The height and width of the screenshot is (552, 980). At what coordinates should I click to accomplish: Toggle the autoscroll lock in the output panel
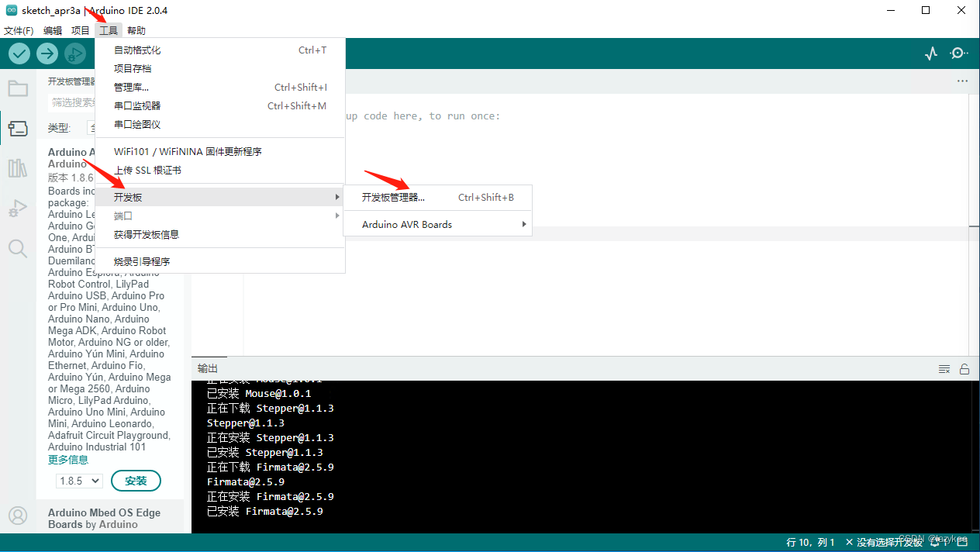[x=964, y=368]
